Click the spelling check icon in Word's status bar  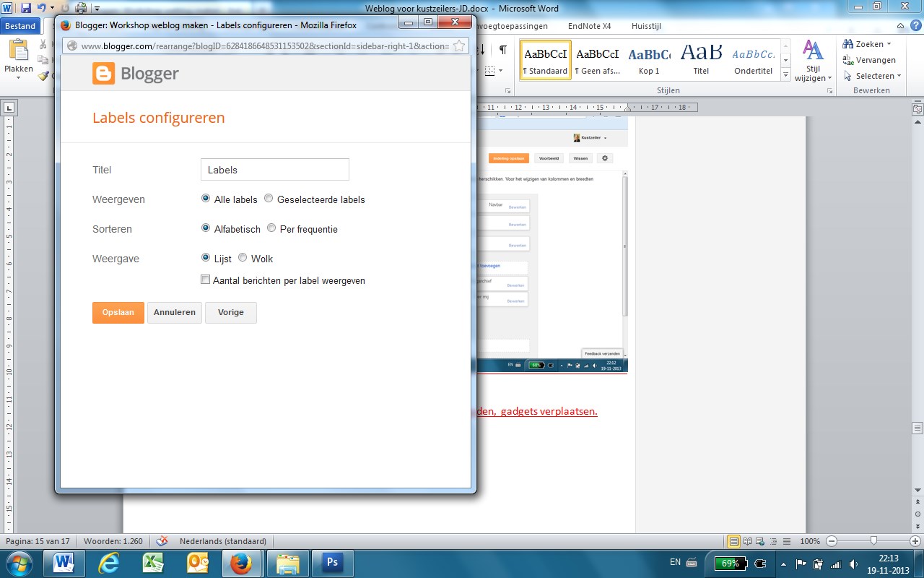click(162, 540)
